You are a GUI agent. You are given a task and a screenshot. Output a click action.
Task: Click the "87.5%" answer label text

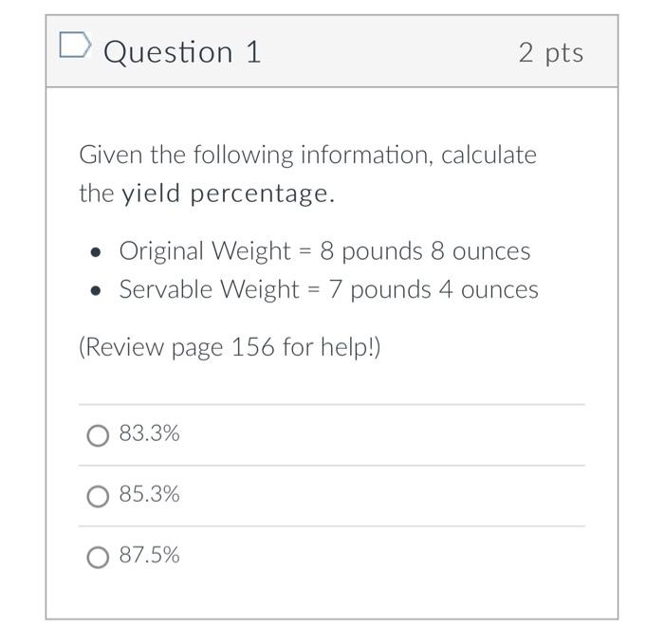click(150, 555)
